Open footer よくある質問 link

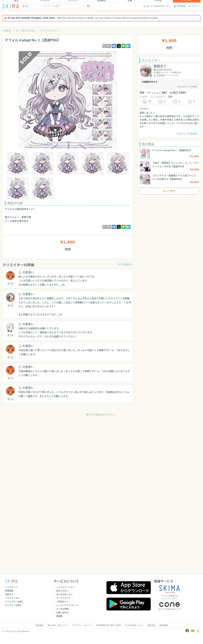[62, 609]
